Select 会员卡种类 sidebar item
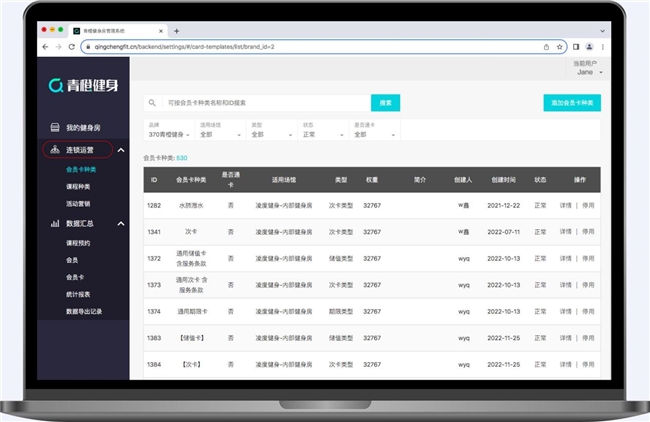Viewport: 650px width, 422px height. pyautogui.click(x=81, y=170)
